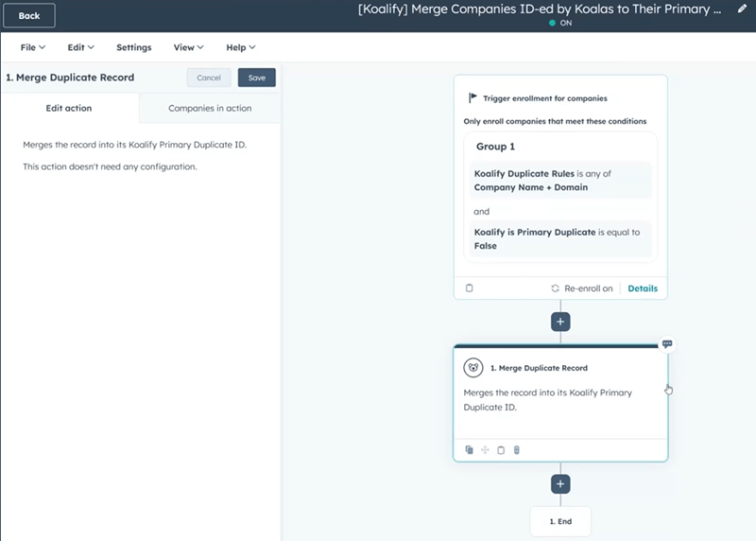Click the Back button
The image size is (756, 541).
coord(29,15)
